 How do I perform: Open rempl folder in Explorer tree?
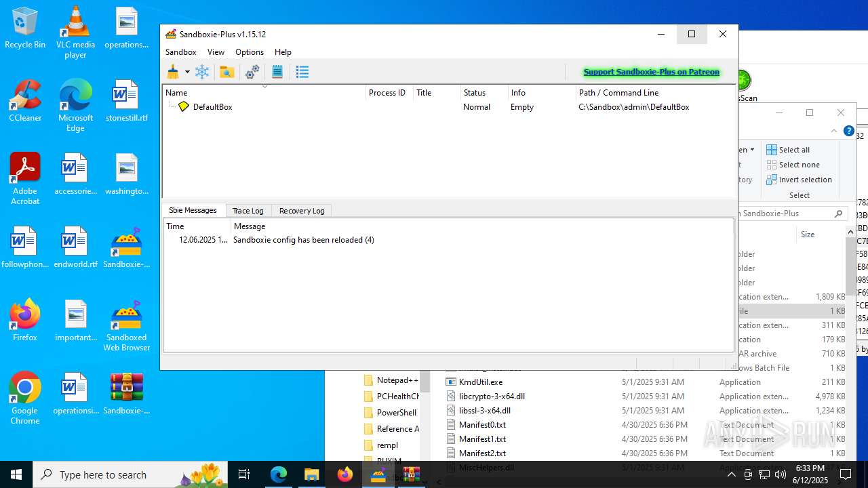[382, 445]
